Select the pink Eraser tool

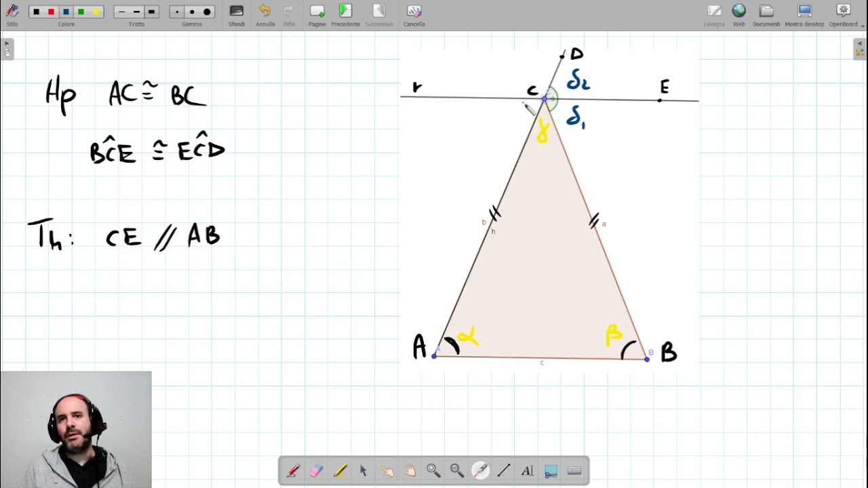point(317,471)
